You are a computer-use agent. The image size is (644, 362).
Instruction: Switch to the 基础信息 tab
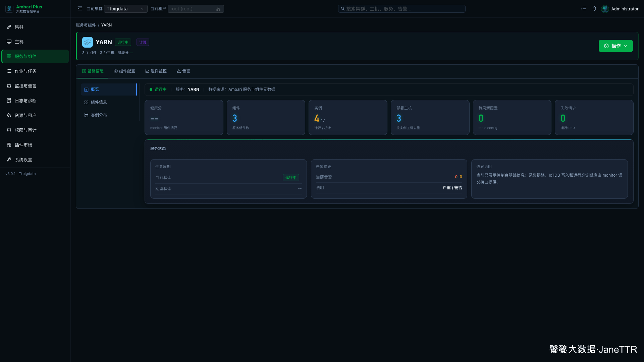[93, 71]
